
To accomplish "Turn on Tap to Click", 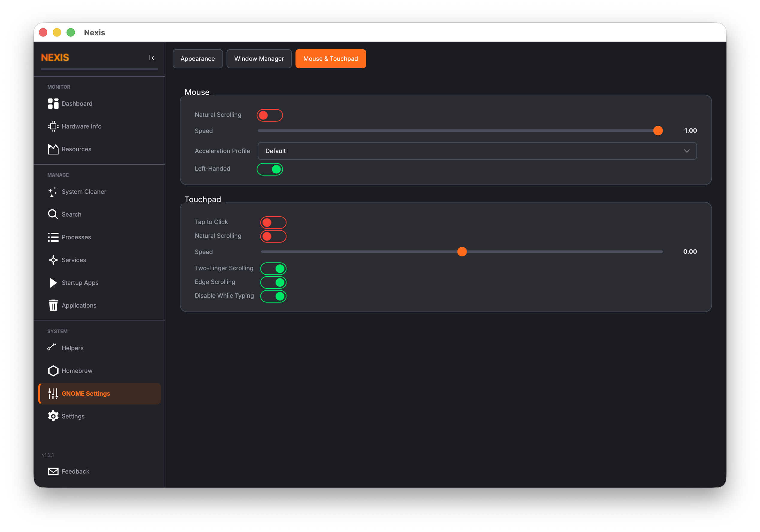I will 273,222.
